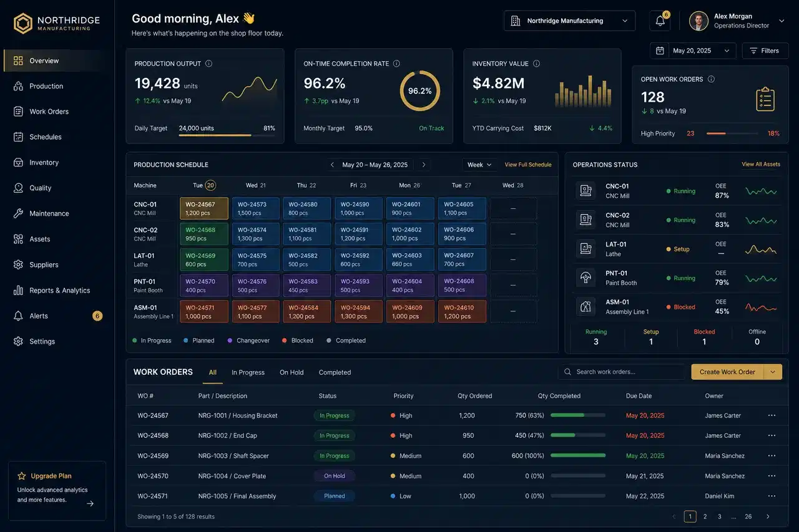The width and height of the screenshot is (799, 532).
Task: Switch to the Completed work orders tab
Action: pyautogui.click(x=335, y=372)
